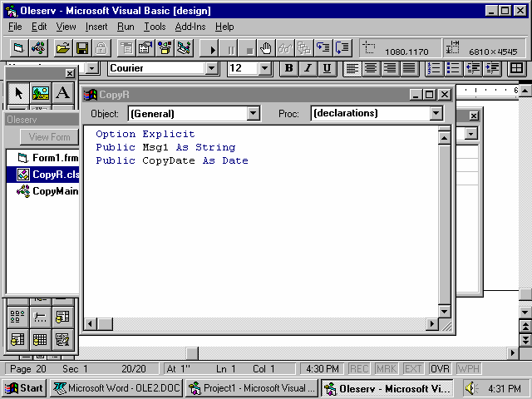
Task: Click the Open Project folder icon
Action: (62, 48)
